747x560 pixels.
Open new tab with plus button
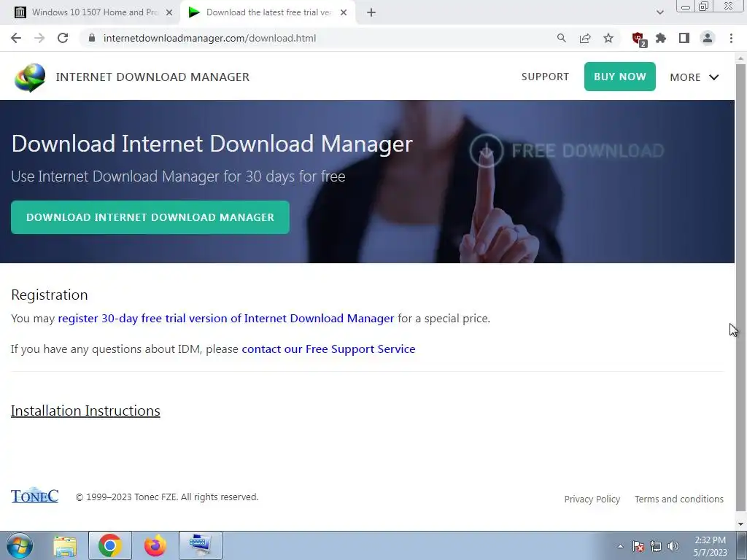pyautogui.click(x=371, y=12)
